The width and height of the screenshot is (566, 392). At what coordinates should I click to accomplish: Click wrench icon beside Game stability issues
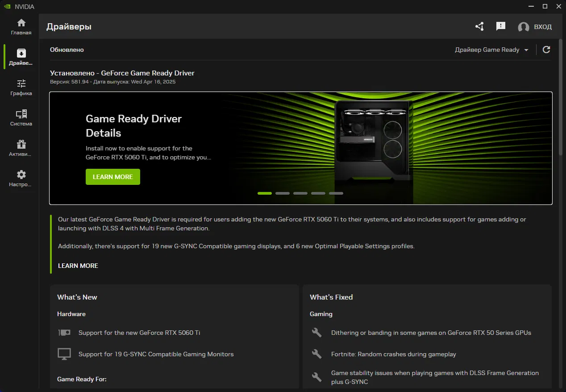(316, 377)
